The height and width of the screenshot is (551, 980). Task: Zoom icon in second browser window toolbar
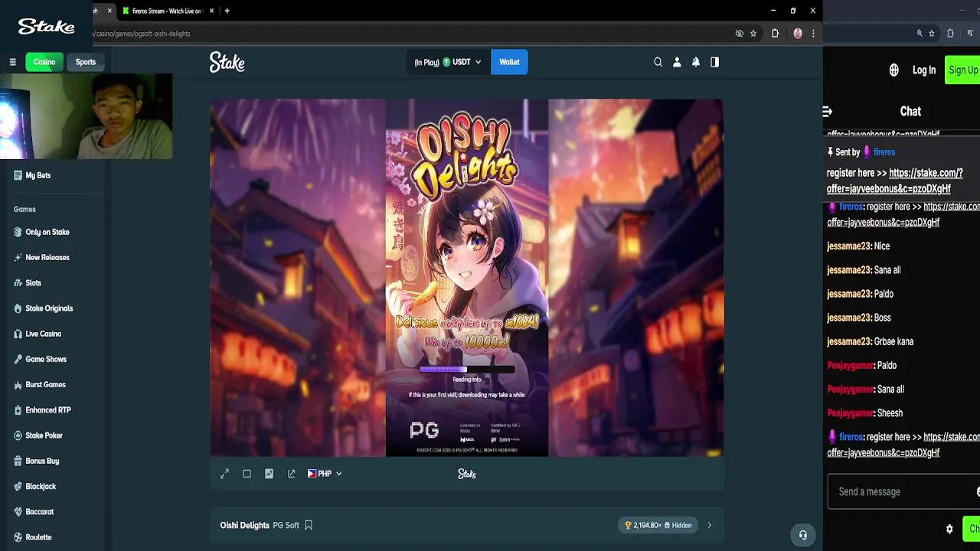coord(920,34)
